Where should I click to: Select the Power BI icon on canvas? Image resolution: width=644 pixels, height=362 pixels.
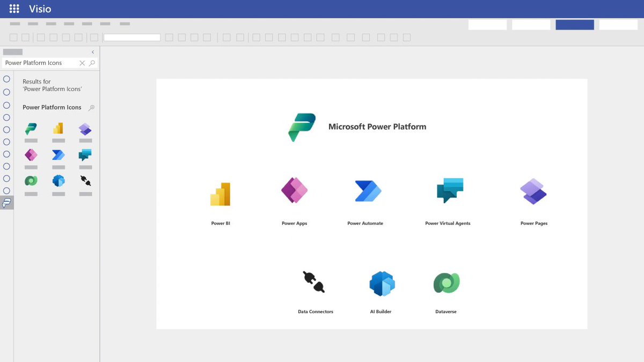pyautogui.click(x=220, y=194)
